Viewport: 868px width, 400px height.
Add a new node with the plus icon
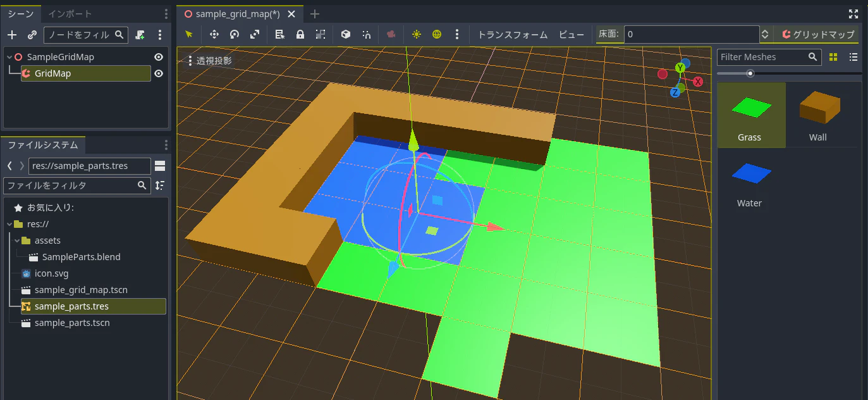point(12,35)
